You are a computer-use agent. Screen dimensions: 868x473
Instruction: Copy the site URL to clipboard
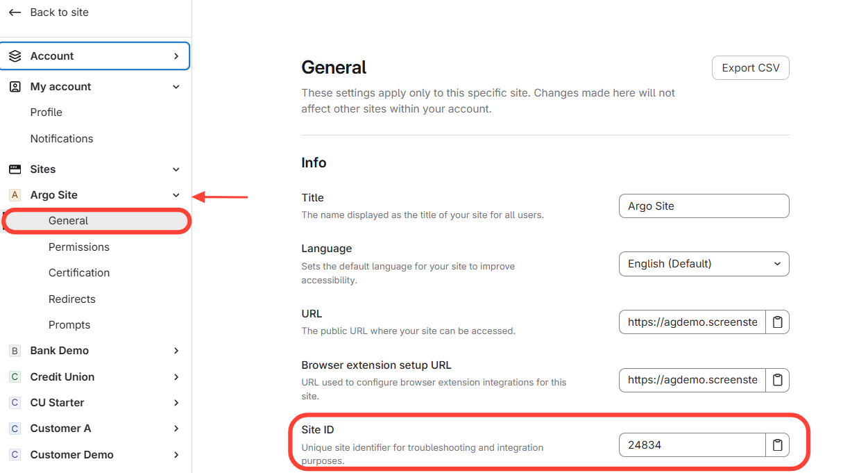click(x=777, y=322)
